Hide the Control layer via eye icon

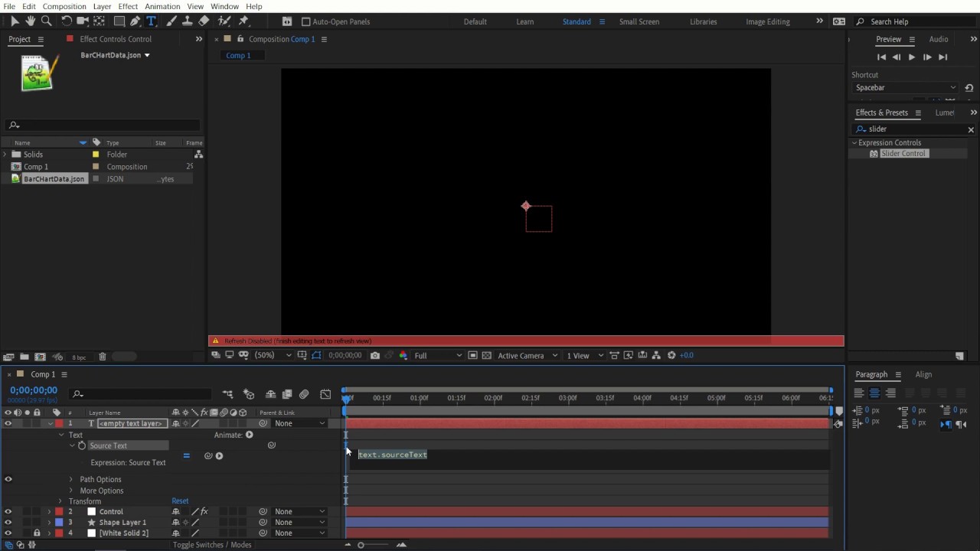(x=8, y=511)
